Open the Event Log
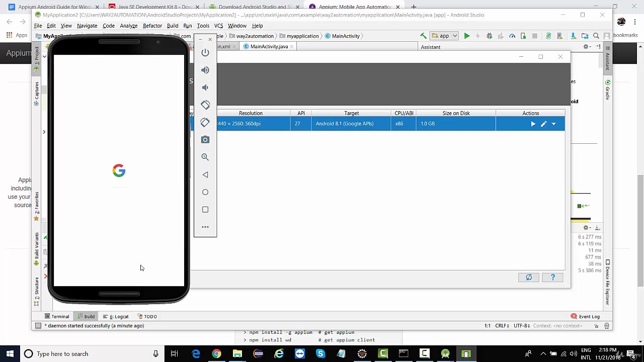Screen dimensions: 644x362 point(585,316)
